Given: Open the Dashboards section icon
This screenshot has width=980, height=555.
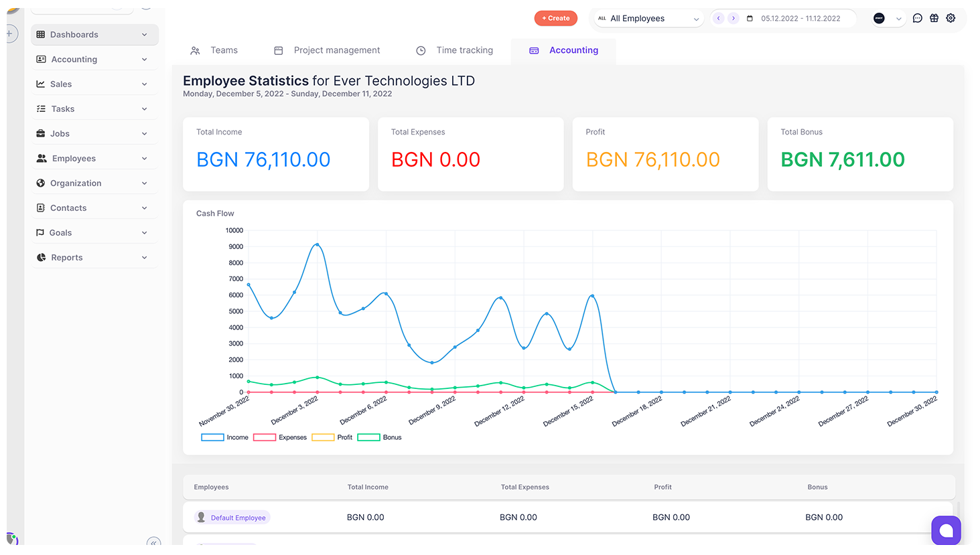Looking at the screenshot, I should (x=42, y=34).
